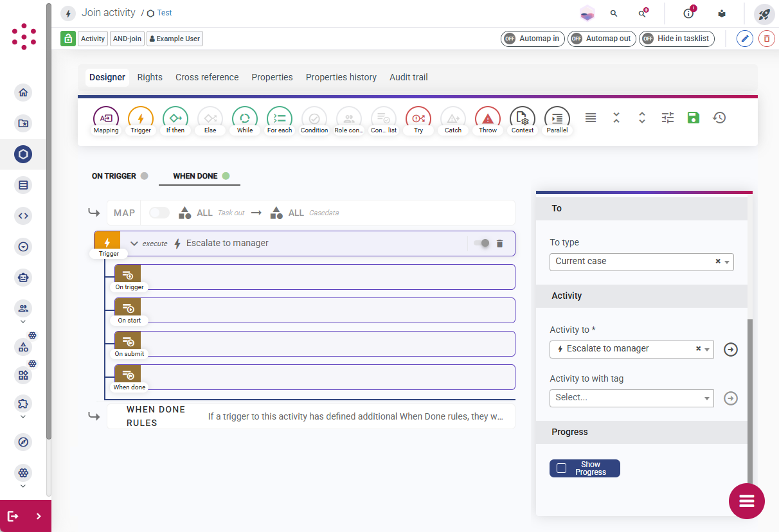This screenshot has width=779, height=532.
Task: Open the pink floating menu button
Action: click(x=747, y=501)
